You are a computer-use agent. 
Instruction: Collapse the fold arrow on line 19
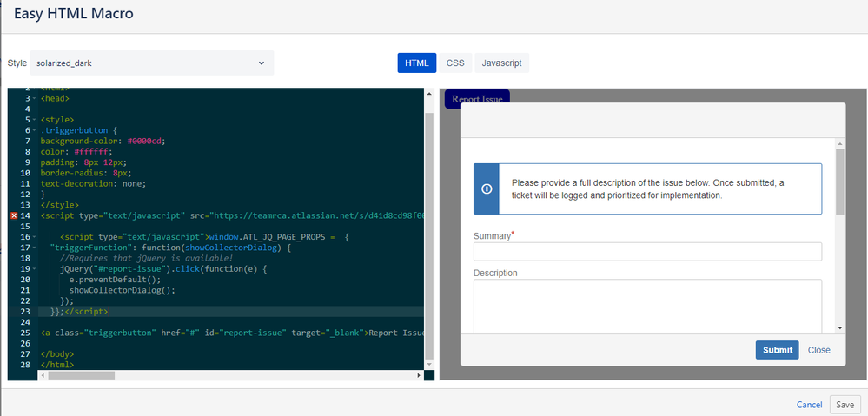tap(35, 269)
